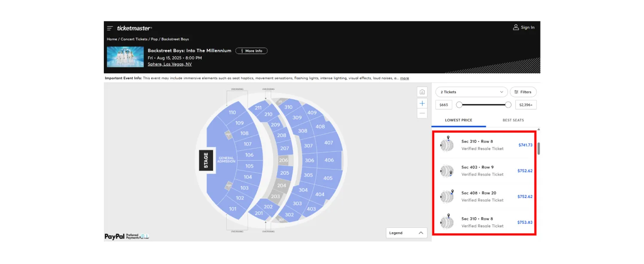The image size is (644, 264).
Task: Select section 304 on the map
Action: click(303, 190)
